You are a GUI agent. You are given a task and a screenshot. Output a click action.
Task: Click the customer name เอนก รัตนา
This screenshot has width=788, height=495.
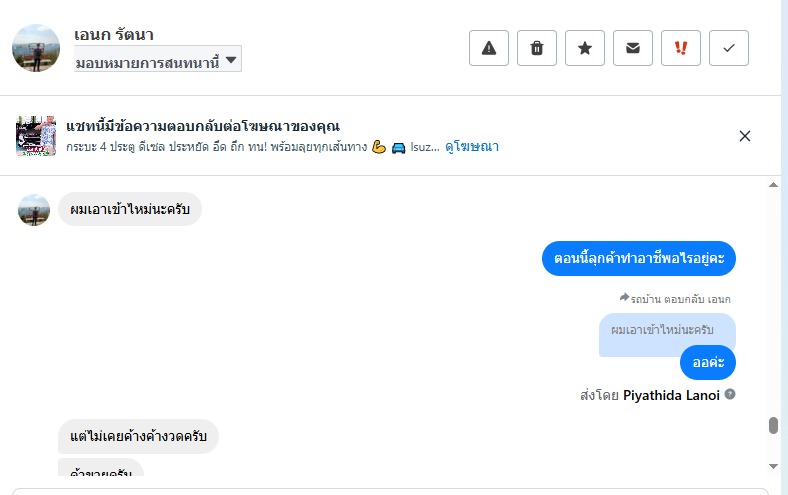click(x=114, y=35)
